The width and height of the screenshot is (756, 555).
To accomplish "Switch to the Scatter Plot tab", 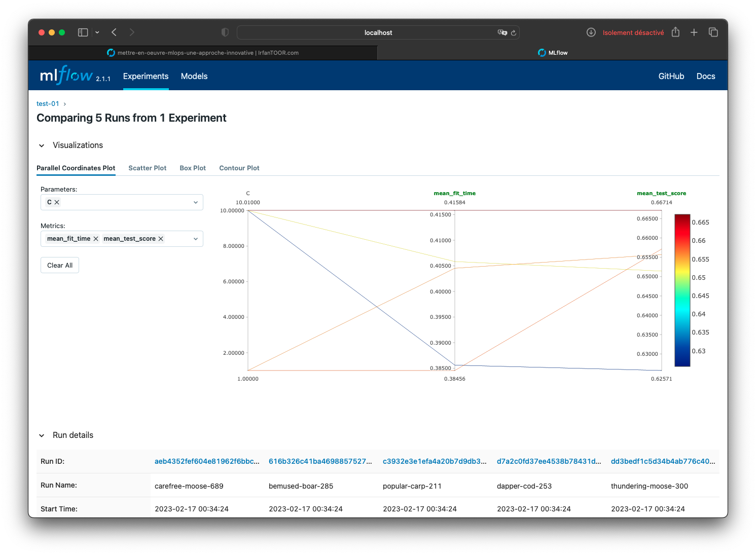I will [x=148, y=168].
